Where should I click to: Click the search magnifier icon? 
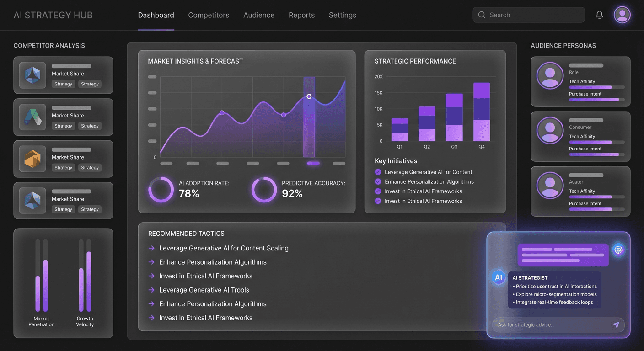tap(482, 15)
